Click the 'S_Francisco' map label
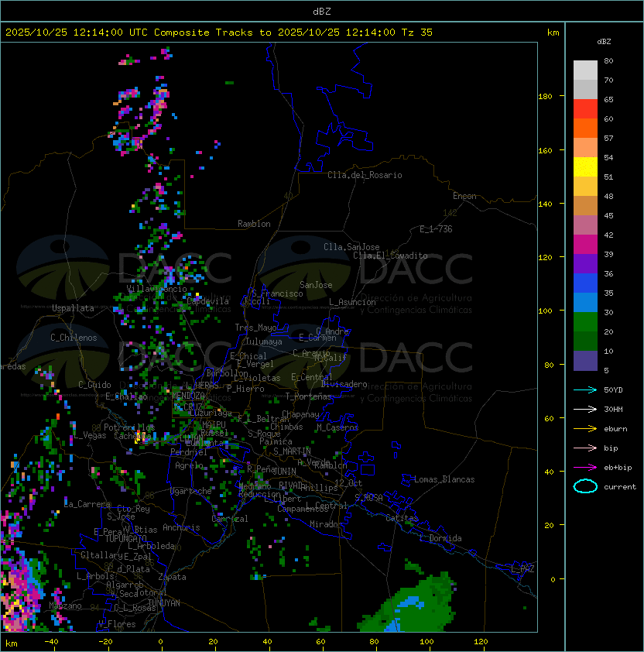 click(x=277, y=293)
